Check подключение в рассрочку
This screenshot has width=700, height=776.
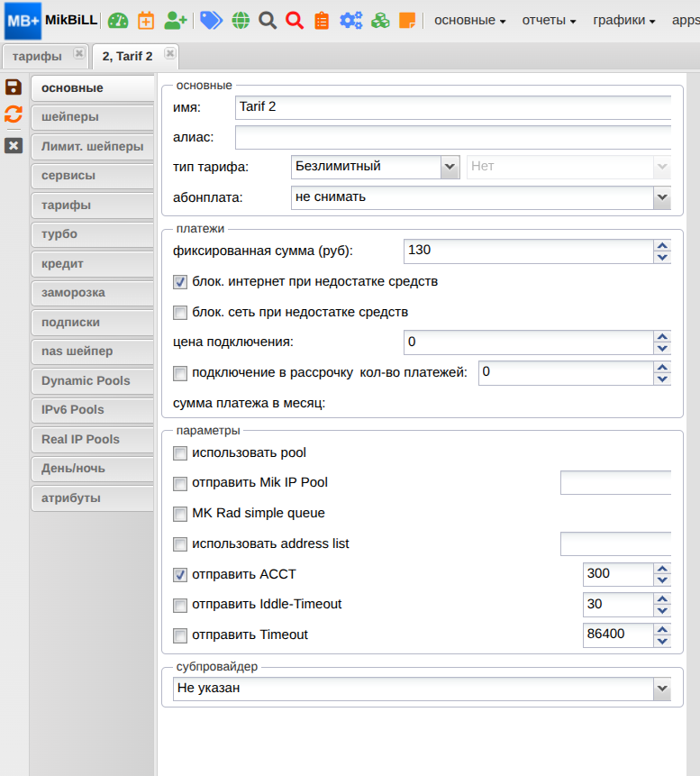[180, 373]
